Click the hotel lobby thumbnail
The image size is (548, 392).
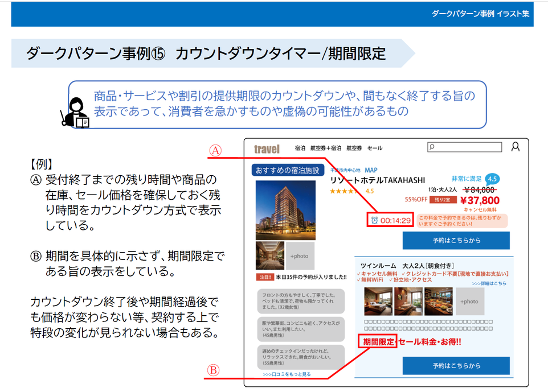(270, 255)
